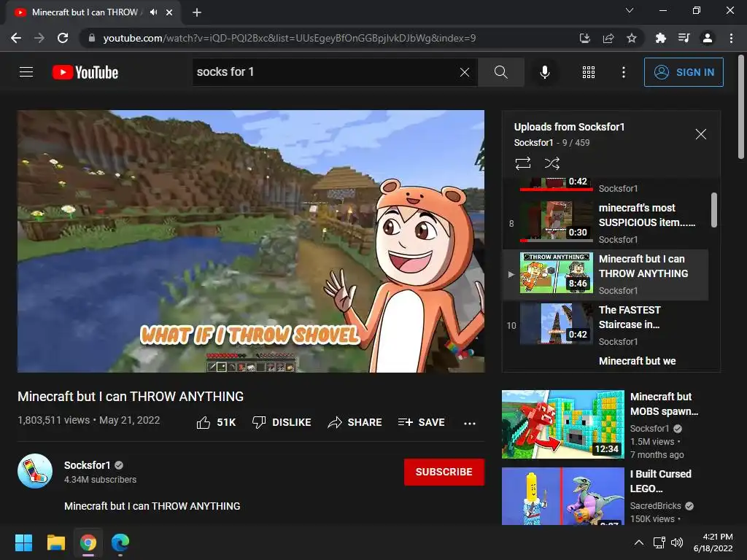The height and width of the screenshot is (560, 747).
Task: Click the SIGN IN button
Action: pyautogui.click(x=684, y=72)
